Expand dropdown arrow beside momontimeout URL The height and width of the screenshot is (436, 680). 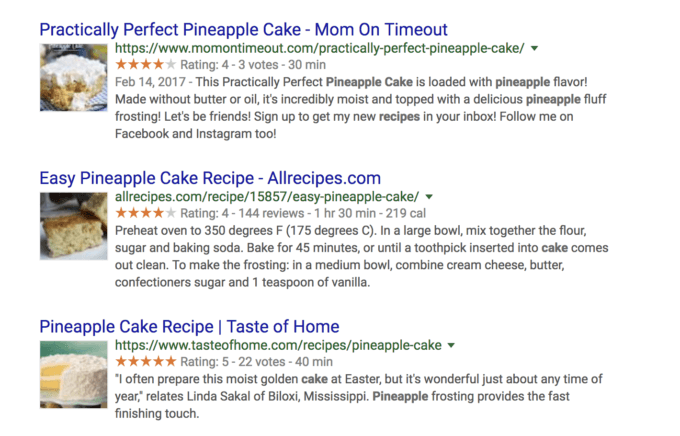coord(535,48)
